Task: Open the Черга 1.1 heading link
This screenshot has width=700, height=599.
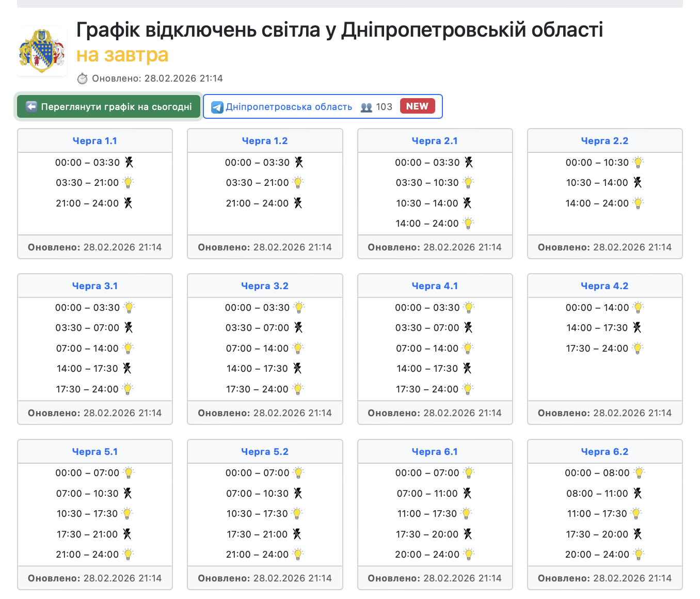Action: [x=95, y=141]
